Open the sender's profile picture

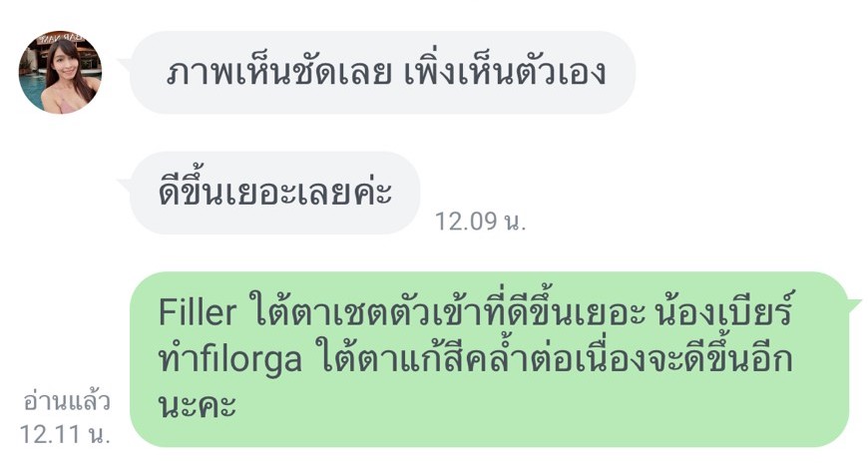coord(60,72)
